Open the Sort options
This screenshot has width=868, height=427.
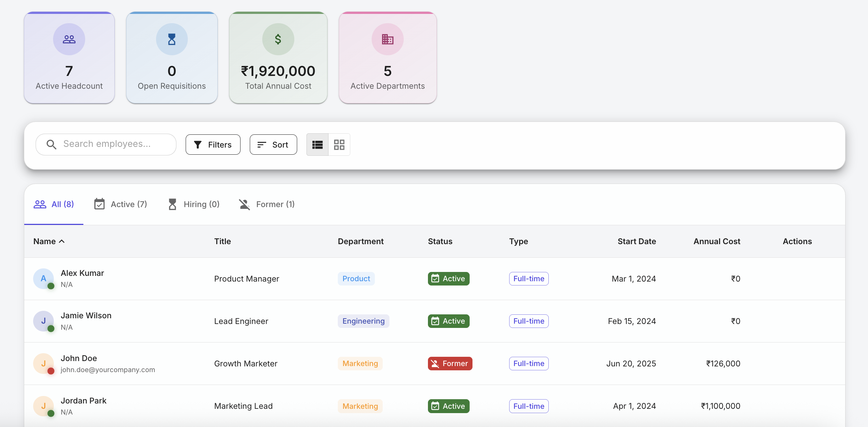(x=273, y=145)
